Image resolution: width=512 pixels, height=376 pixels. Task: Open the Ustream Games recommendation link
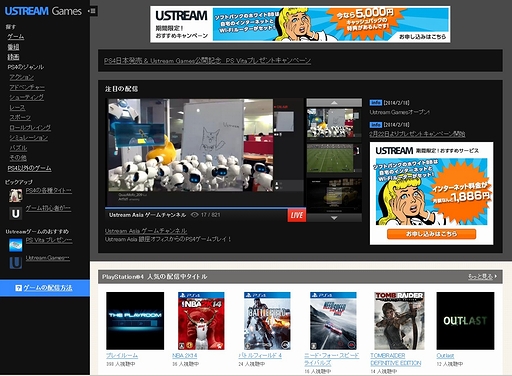[48, 258]
